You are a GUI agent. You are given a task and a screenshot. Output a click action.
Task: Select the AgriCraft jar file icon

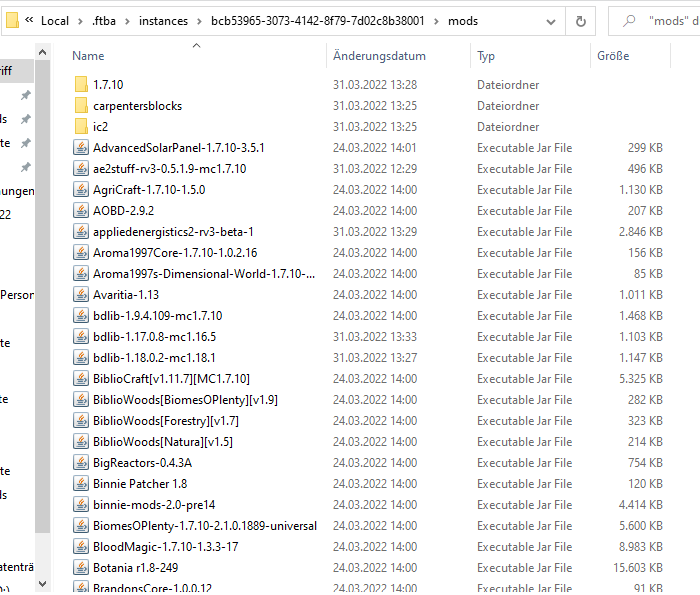coord(81,189)
